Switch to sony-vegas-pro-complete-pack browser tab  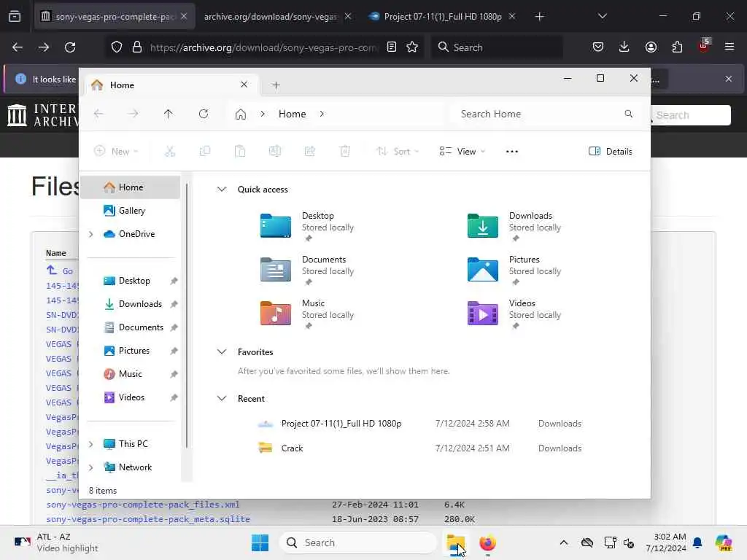tap(115, 17)
